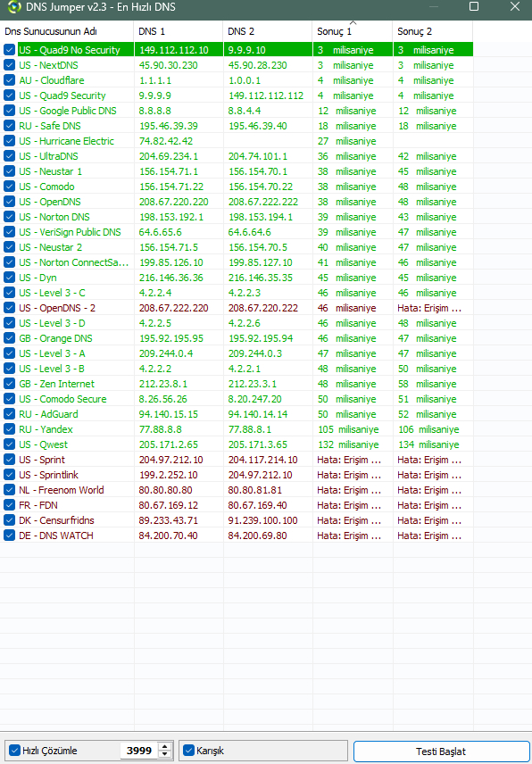Screen dimensions: 532x764
Task: Disable the Hızlı Çözümle checkbox
Action: click(x=14, y=751)
